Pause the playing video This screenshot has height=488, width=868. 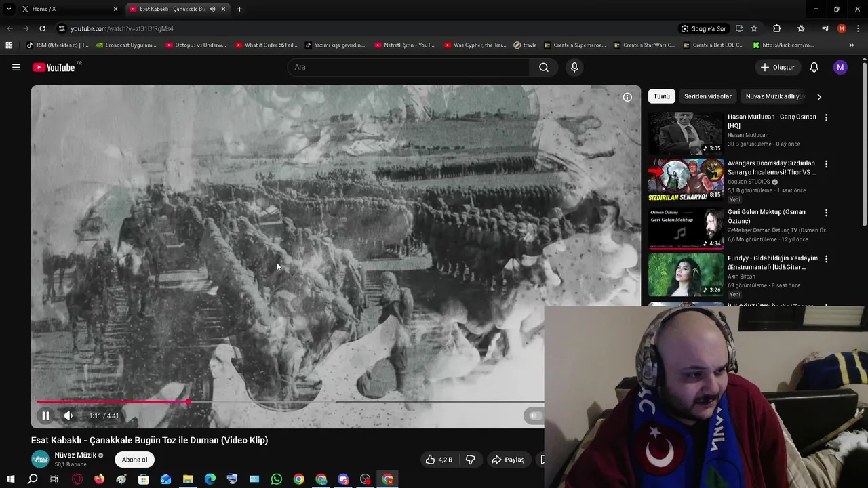click(x=45, y=415)
